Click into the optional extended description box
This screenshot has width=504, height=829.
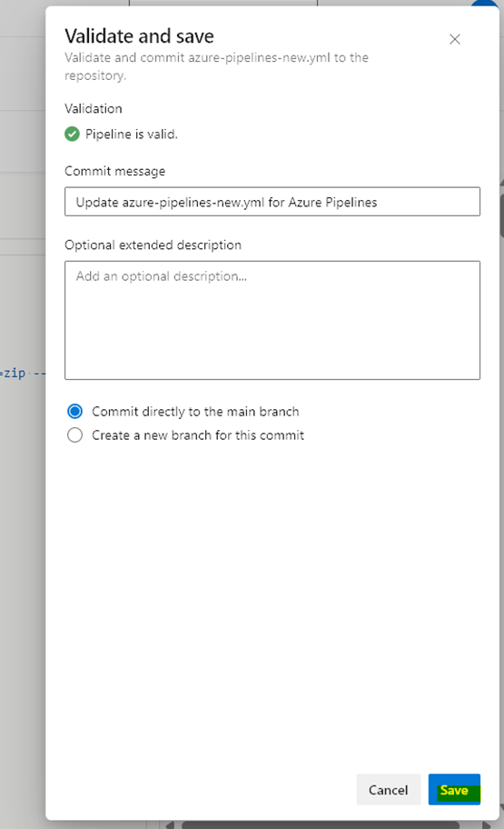272,320
